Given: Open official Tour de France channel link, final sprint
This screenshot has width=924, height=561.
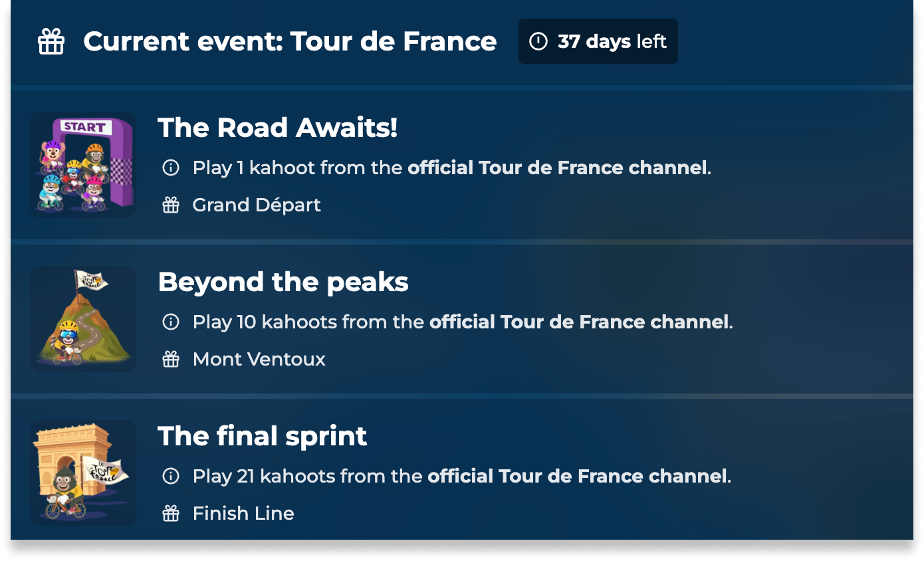Looking at the screenshot, I should click(577, 476).
